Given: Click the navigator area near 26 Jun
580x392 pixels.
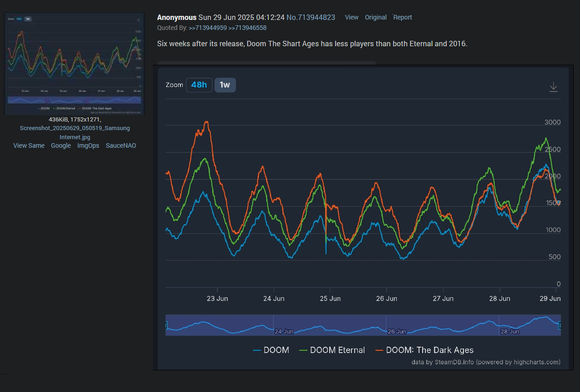Looking at the screenshot, I should tap(397, 331).
